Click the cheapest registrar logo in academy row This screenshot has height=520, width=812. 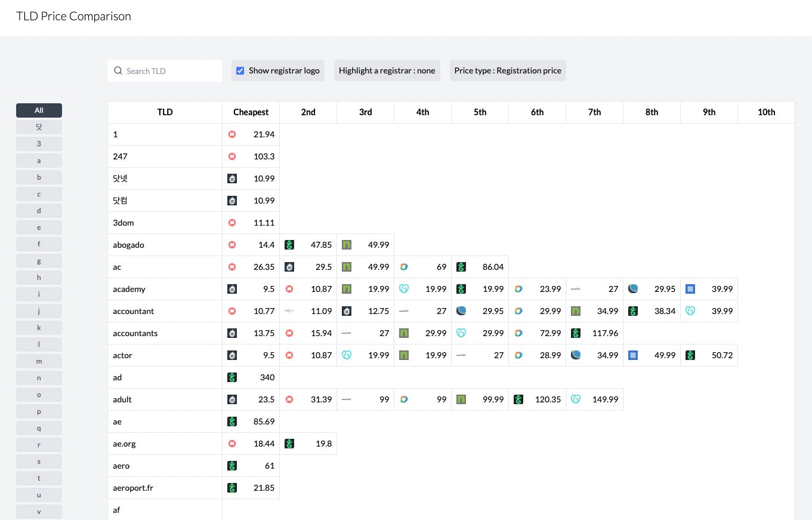[x=232, y=289]
